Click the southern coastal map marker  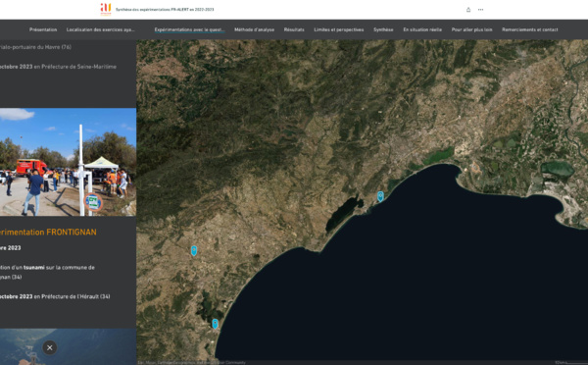tap(215, 324)
